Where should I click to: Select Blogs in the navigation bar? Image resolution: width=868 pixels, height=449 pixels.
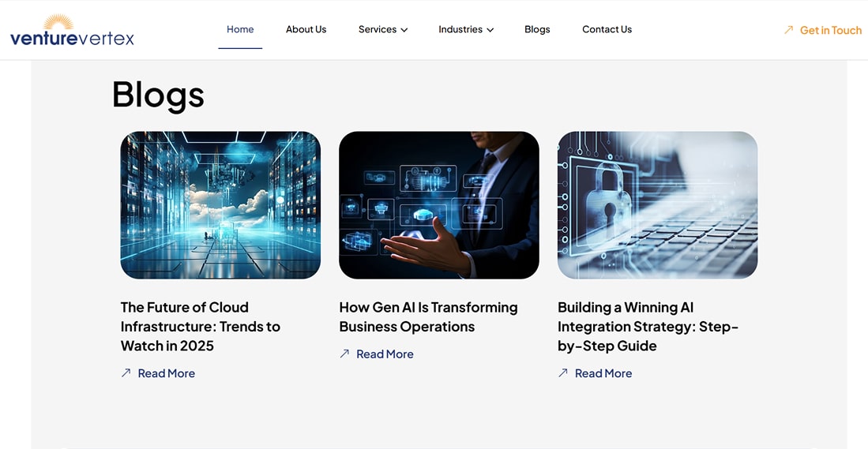(x=537, y=29)
